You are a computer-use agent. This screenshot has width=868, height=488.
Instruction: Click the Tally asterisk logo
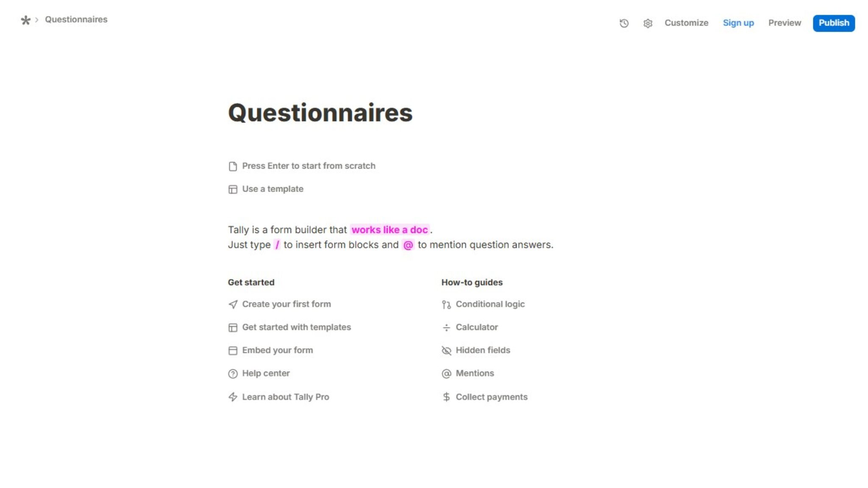point(25,19)
